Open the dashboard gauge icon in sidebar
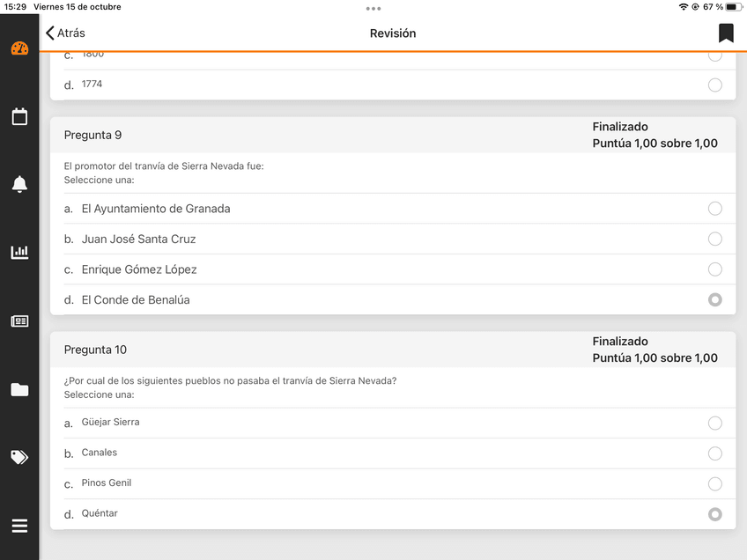 click(x=19, y=48)
